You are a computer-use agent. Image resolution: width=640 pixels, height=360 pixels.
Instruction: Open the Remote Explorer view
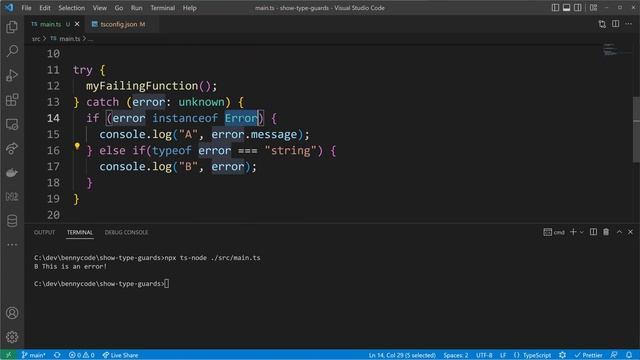click(12, 124)
